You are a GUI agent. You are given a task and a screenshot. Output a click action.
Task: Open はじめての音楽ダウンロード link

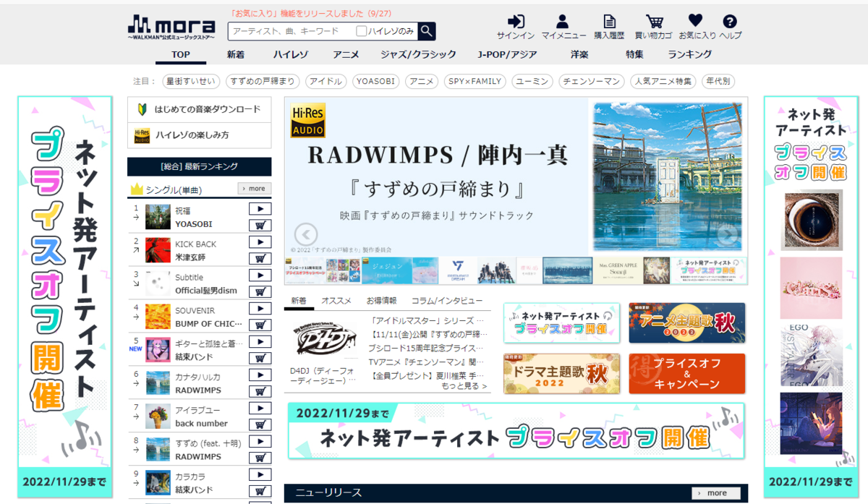click(200, 110)
